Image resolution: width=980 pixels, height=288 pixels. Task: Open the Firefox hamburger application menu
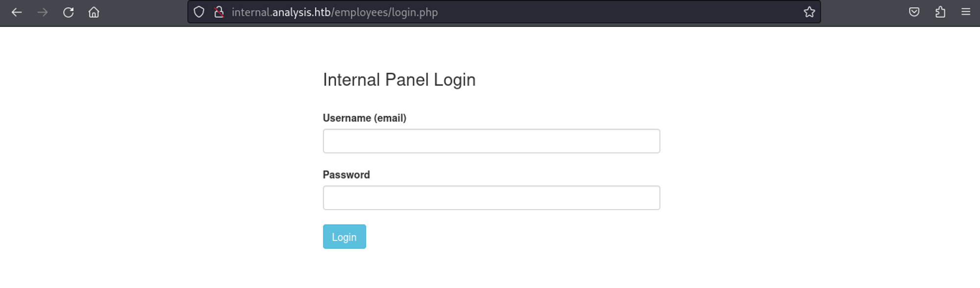pos(965,12)
